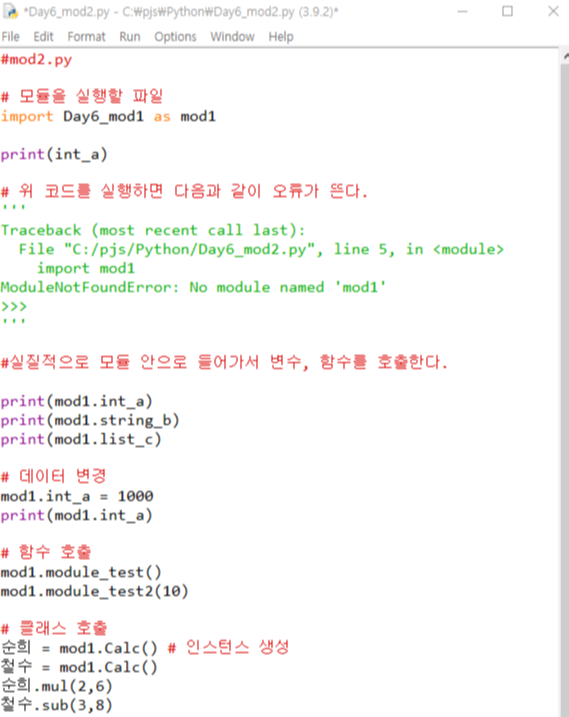569x717 pixels.
Task: Open the Edit menu
Action: pyautogui.click(x=43, y=37)
